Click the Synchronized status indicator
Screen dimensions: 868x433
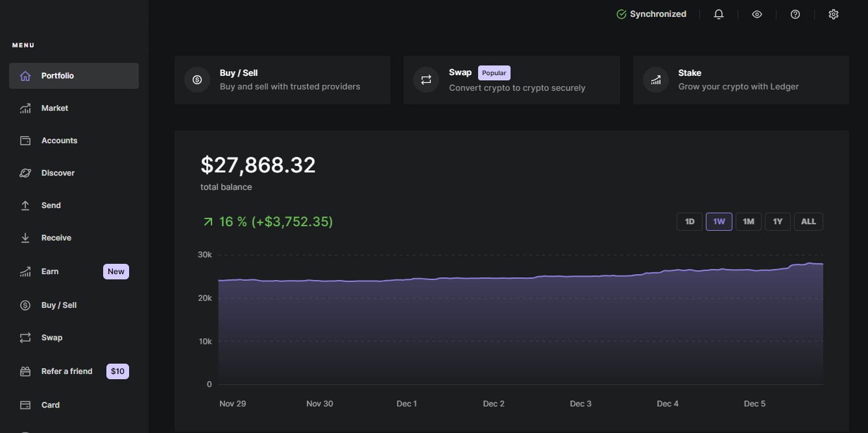pos(651,14)
